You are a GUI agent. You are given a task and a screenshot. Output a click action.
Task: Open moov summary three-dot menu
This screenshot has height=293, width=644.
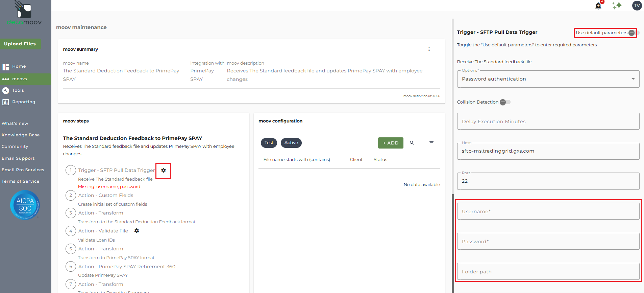coord(429,49)
